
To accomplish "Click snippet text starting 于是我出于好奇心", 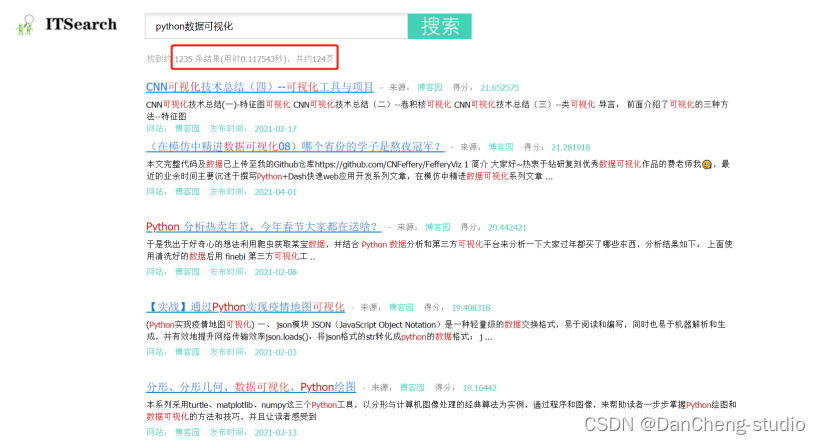I will click(439, 250).
